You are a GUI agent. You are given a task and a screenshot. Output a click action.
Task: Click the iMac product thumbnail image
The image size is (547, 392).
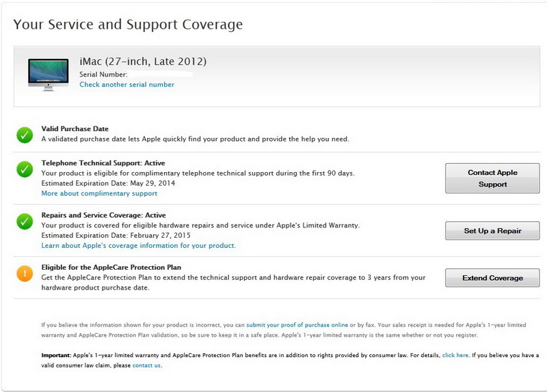point(48,74)
